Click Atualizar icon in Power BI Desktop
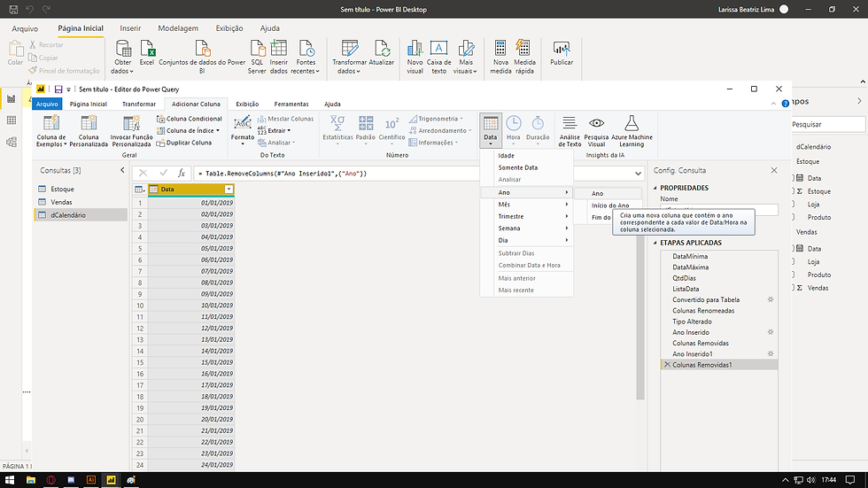The width and height of the screenshot is (868, 488). point(382,49)
